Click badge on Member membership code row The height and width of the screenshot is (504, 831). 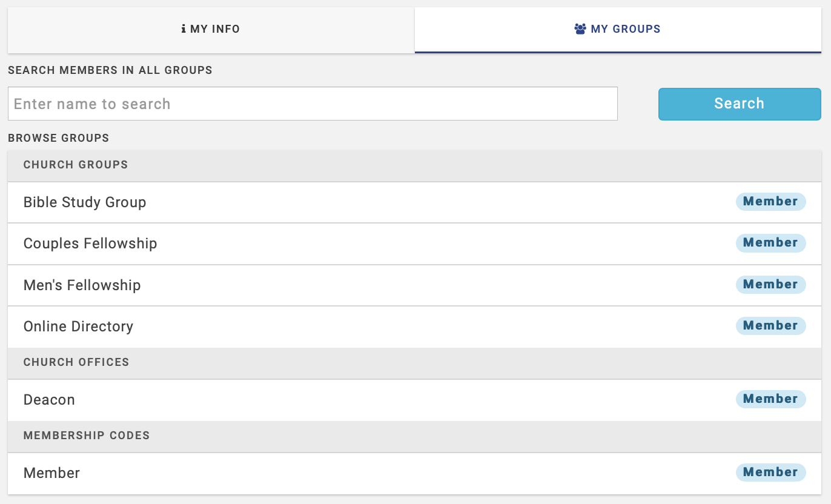tap(770, 472)
